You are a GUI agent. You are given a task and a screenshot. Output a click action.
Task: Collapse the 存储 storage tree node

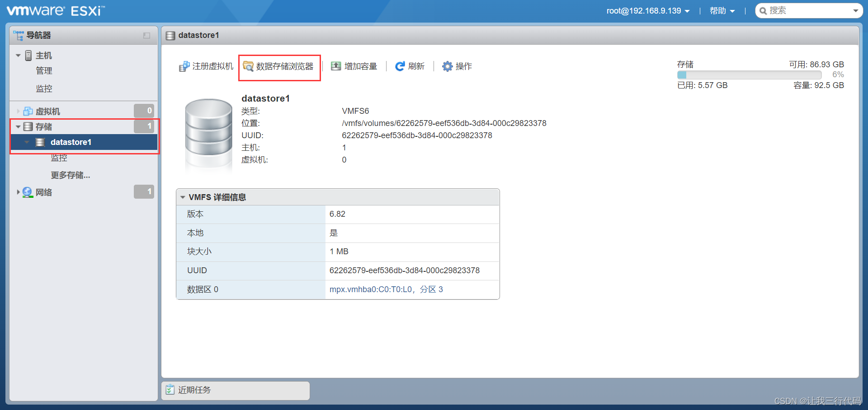[x=18, y=127]
